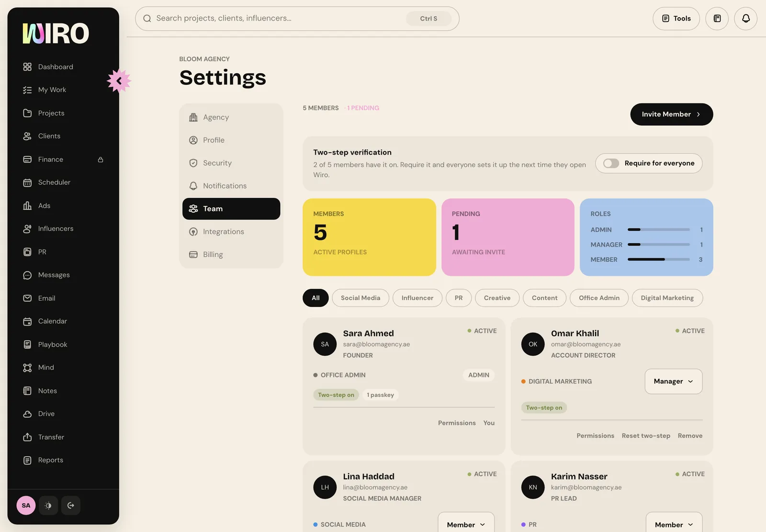Open the Influencers icon in sidebar
Screen dimensions: 766x532
point(27,229)
